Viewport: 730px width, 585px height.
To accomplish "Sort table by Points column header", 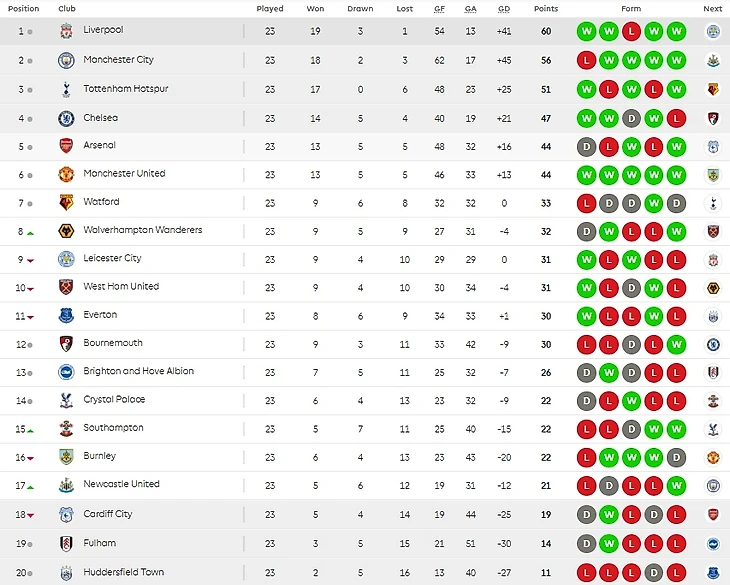I will click(546, 8).
